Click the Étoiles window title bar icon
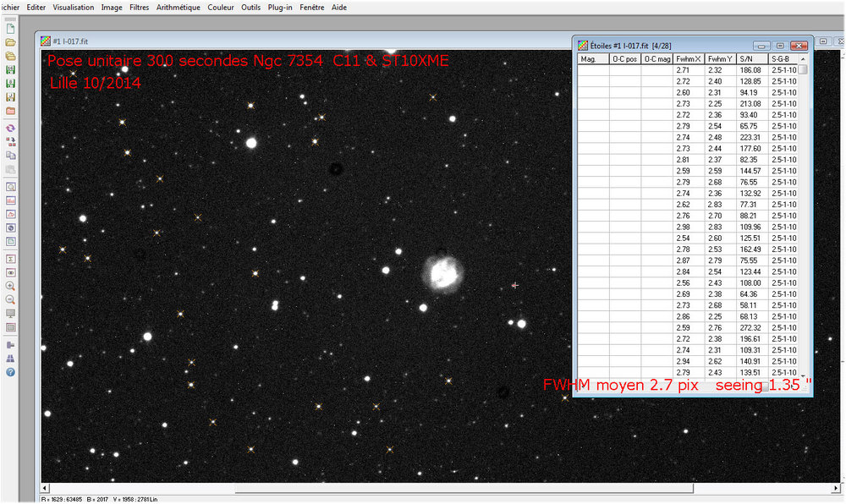The image size is (846, 504). point(583,46)
